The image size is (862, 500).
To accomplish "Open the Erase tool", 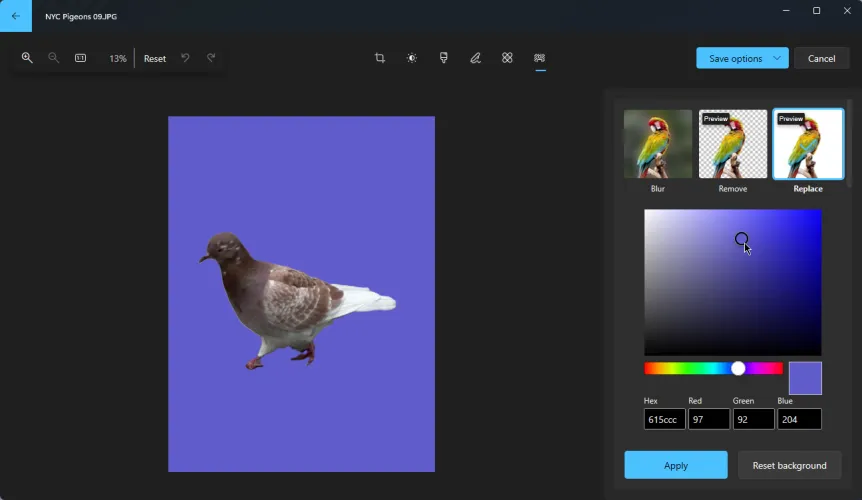I will 507,58.
